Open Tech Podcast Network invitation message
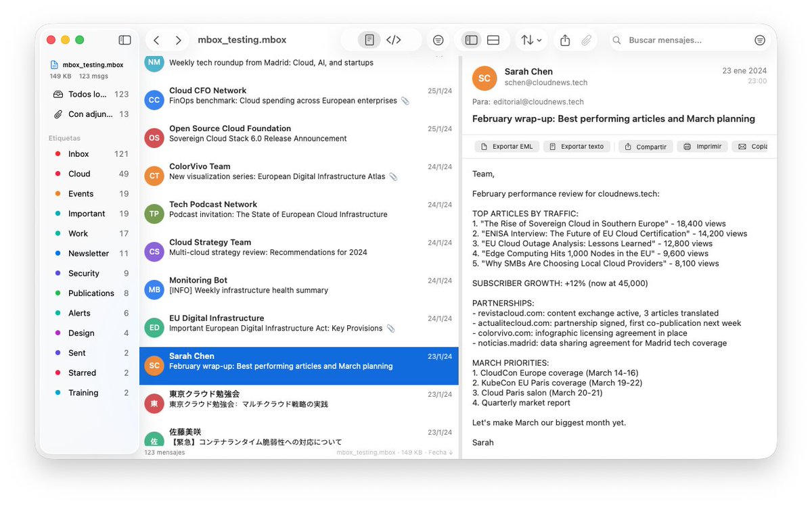 pos(298,214)
